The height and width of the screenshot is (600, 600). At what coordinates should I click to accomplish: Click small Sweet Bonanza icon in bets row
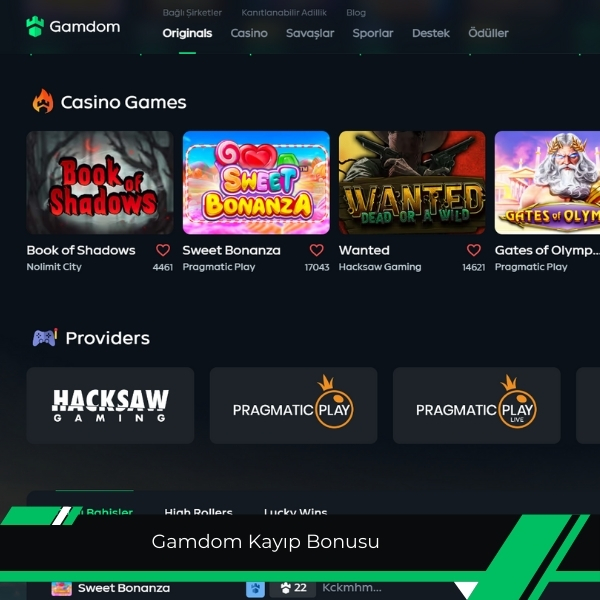(x=62, y=589)
